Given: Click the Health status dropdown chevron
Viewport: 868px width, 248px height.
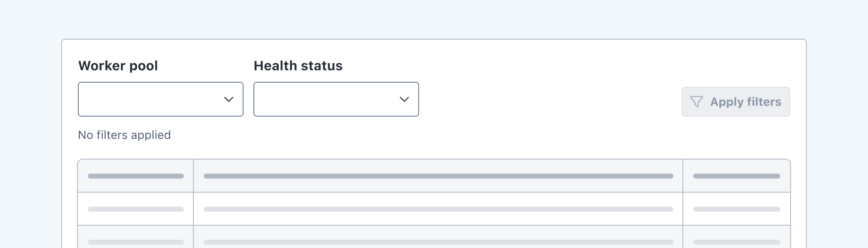Looking at the screenshot, I should click(x=404, y=99).
